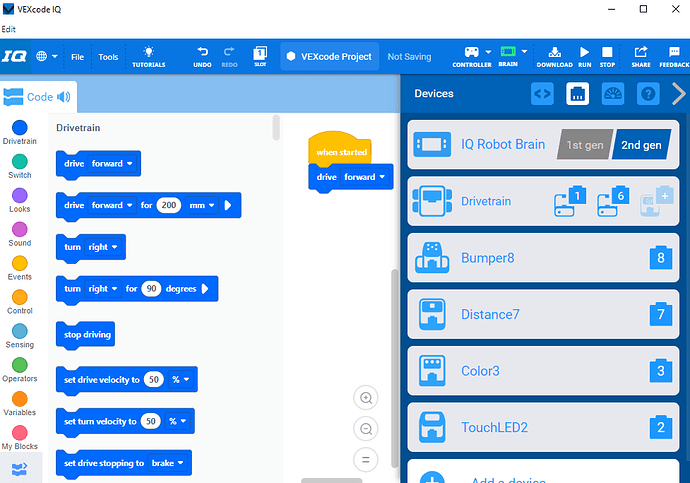Zoom in on the workspace
The width and height of the screenshot is (690, 483).
[x=366, y=398]
